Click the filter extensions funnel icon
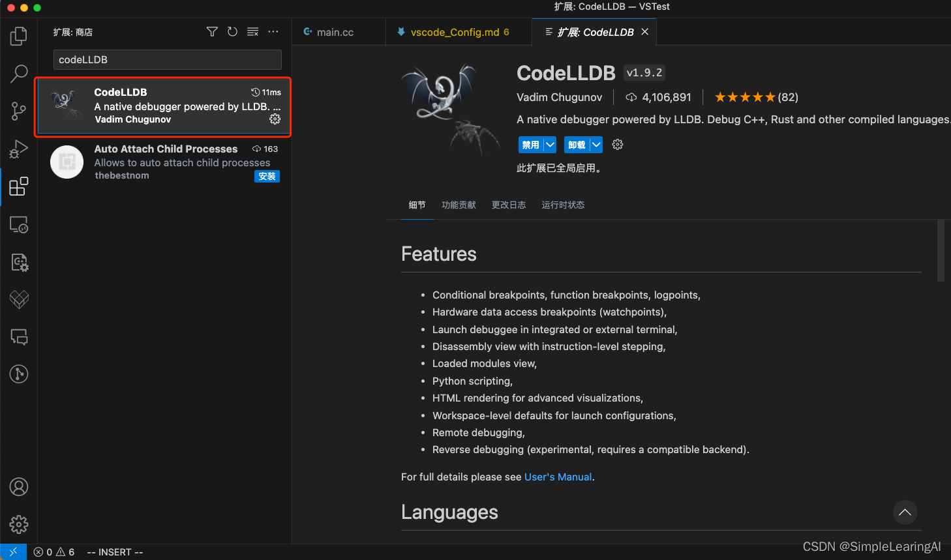The height and width of the screenshot is (560, 951). (x=212, y=32)
